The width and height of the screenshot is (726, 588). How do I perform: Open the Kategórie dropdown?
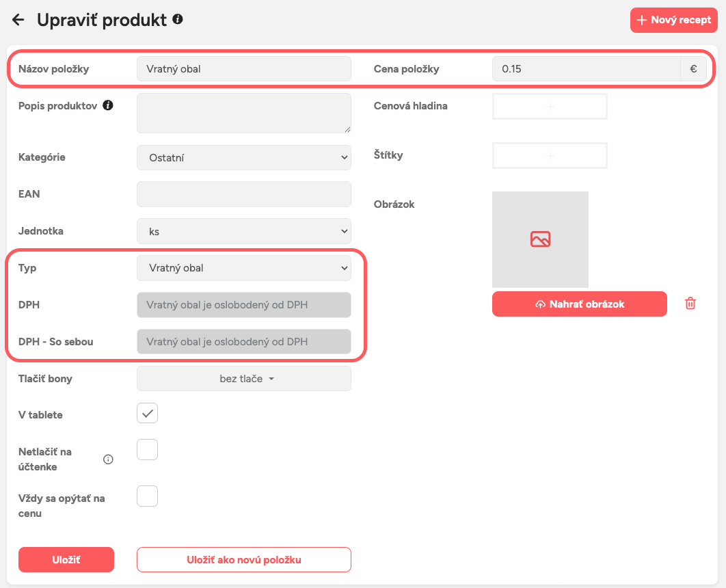point(244,158)
